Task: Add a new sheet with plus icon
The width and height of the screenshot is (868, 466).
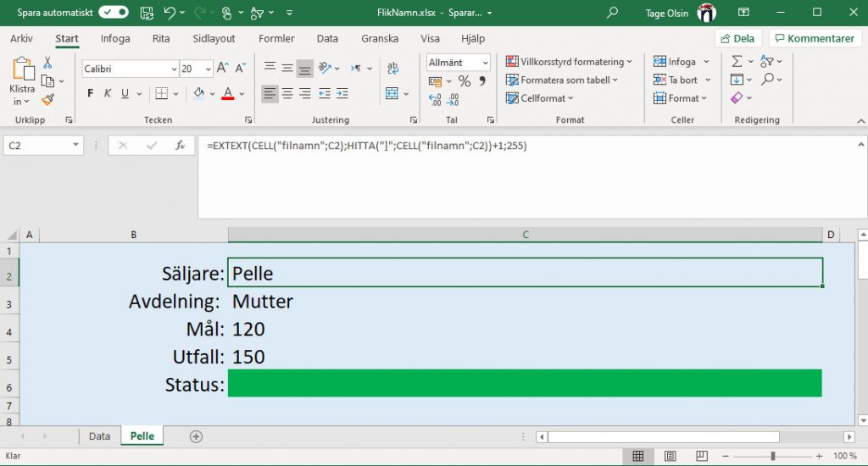Action: [x=197, y=436]
